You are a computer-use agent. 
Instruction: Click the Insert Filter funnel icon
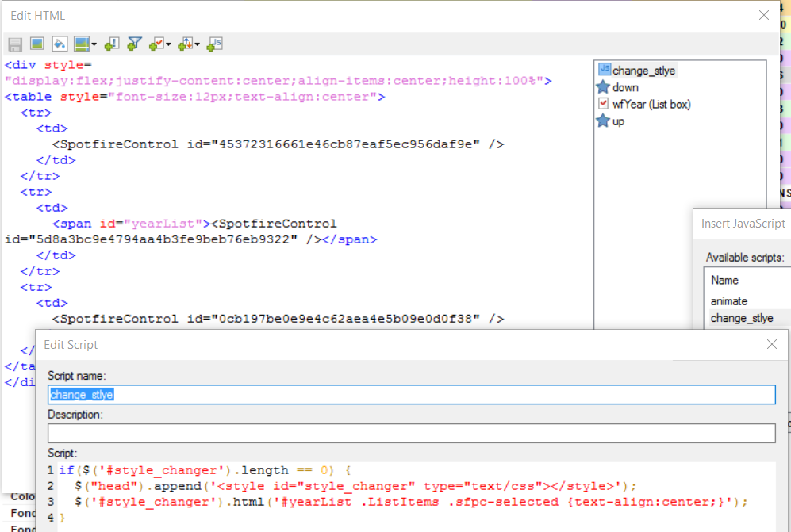[x=135, y=44]
